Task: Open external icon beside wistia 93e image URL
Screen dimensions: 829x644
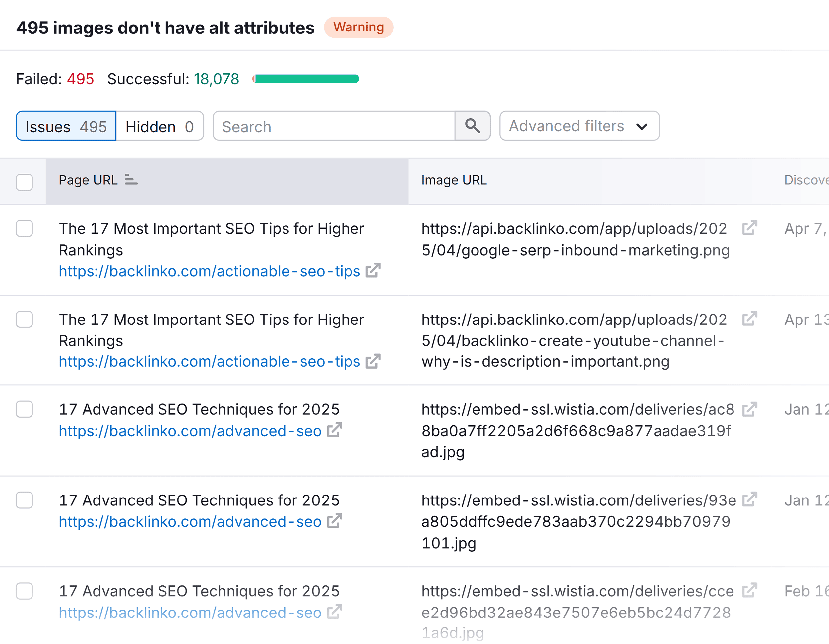Action: point(750,499)
